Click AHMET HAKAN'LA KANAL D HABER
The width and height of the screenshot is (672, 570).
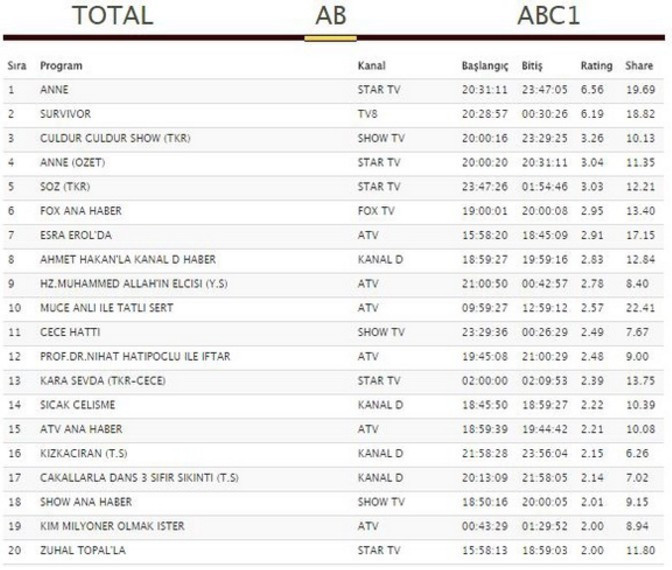pos(128,259)
